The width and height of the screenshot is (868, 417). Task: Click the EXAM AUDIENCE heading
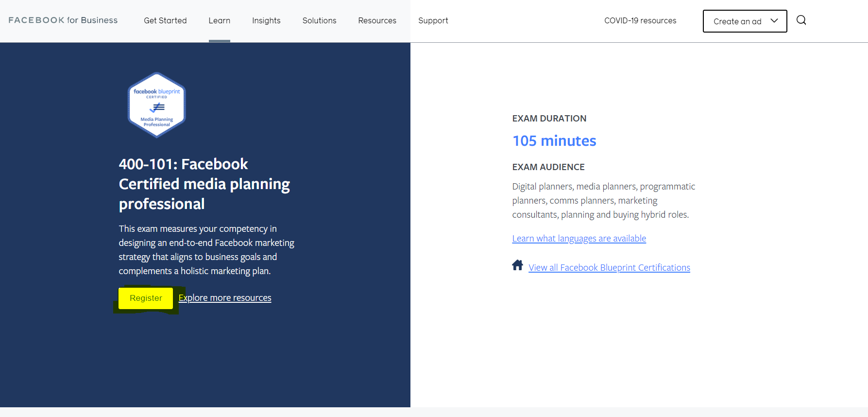click(x=548, y=167)
